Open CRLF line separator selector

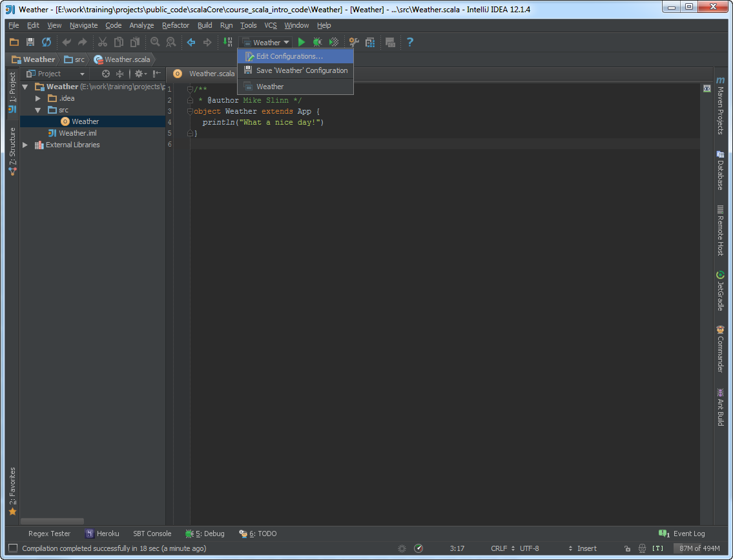tap(503, 548)
